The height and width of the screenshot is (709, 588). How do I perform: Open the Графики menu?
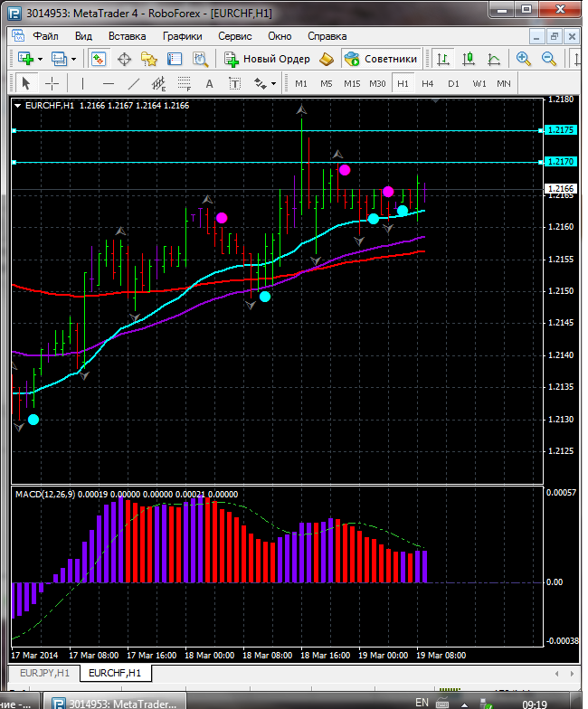point(183,36)
